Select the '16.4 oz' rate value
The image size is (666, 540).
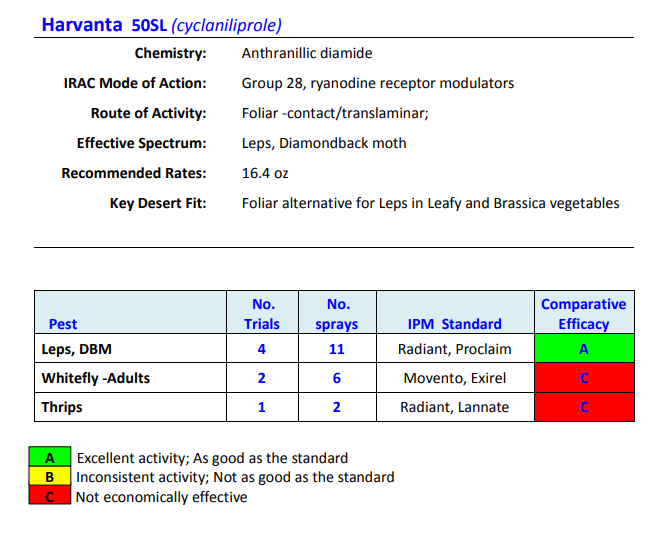click(x=265, y=173)
